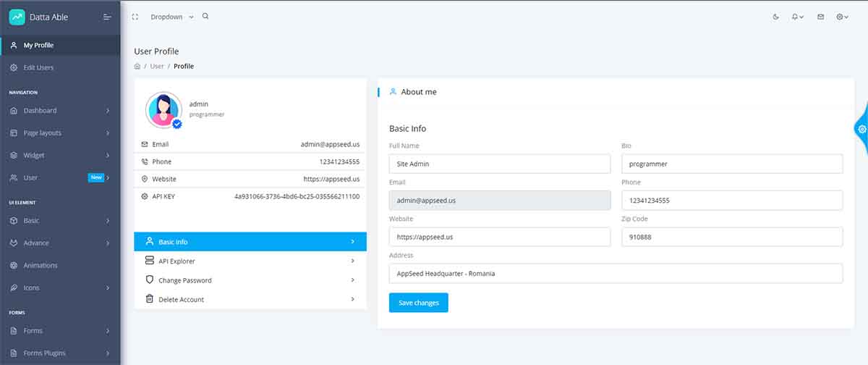Screen dimensions: 868x365
Task: Click the Datta Able logo icon
Action: tap(17, 17)
